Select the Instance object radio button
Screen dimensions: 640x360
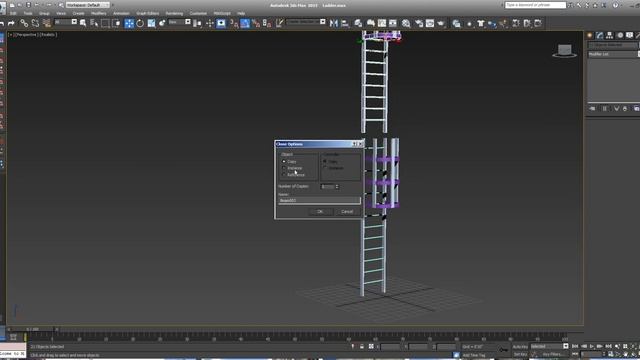[x=284, y=168]
